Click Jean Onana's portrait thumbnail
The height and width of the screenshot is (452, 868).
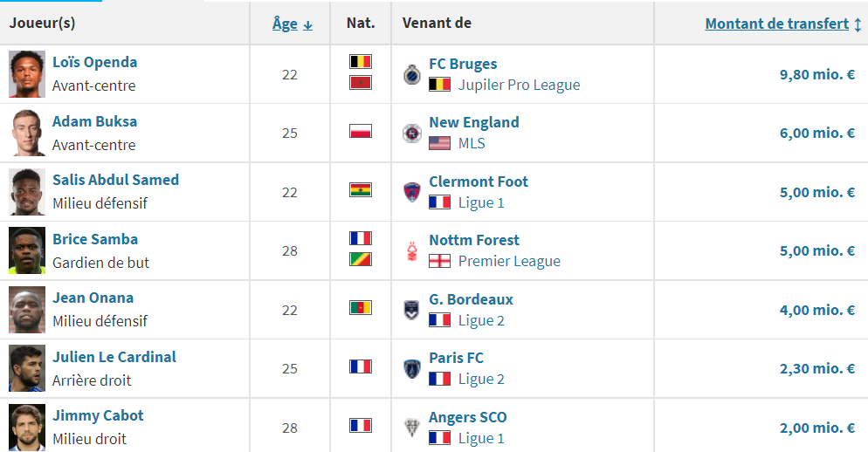(26, 310)
